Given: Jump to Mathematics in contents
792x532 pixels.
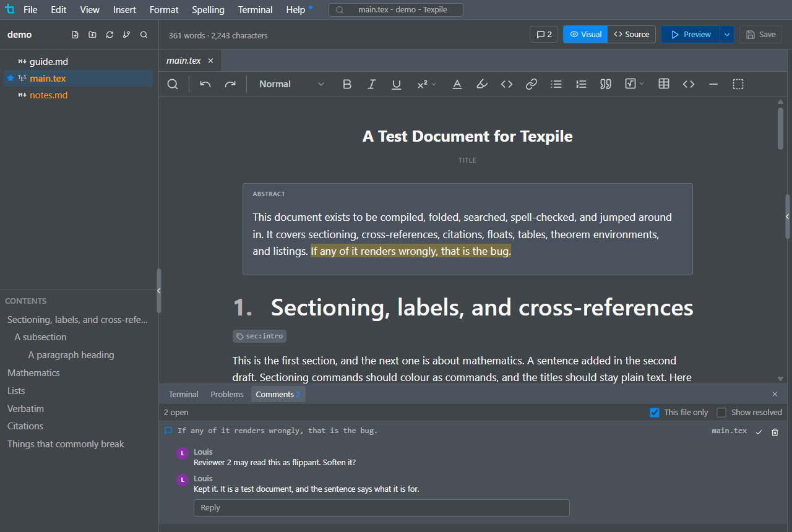Looking at the screenshot, I should (33, 373).
